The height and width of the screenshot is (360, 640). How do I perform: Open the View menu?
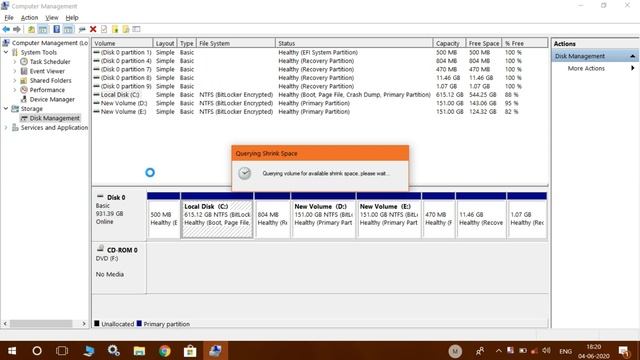click(51, 18)
